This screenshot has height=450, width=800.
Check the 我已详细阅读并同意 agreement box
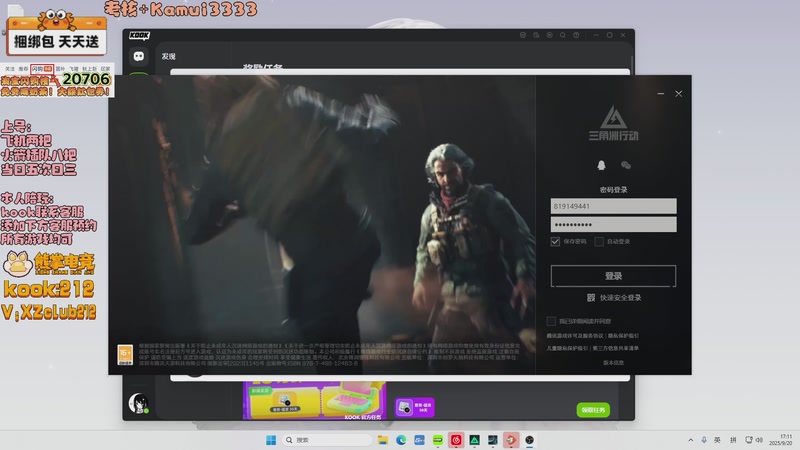pyautogui.click(x=551, y=321)
